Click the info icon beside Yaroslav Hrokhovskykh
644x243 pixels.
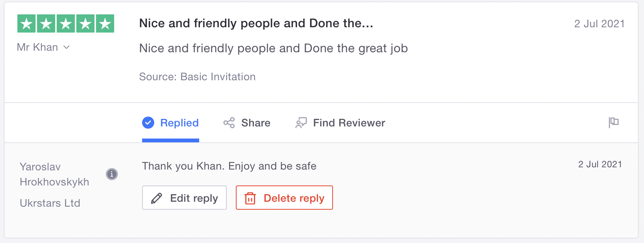tap(111, 174)
